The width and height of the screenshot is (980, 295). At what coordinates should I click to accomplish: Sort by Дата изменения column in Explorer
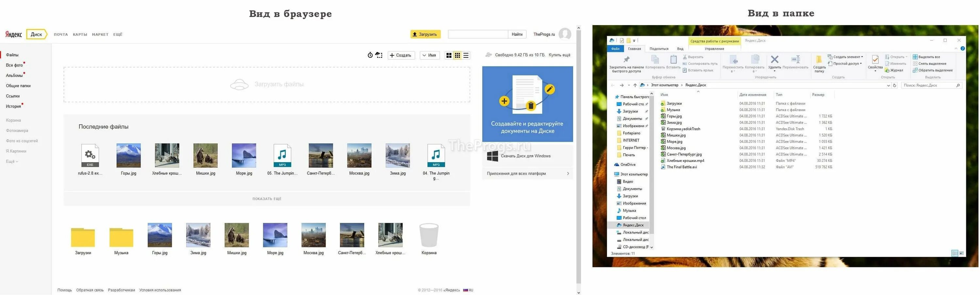pyautogui.click(x=753, y=95)
